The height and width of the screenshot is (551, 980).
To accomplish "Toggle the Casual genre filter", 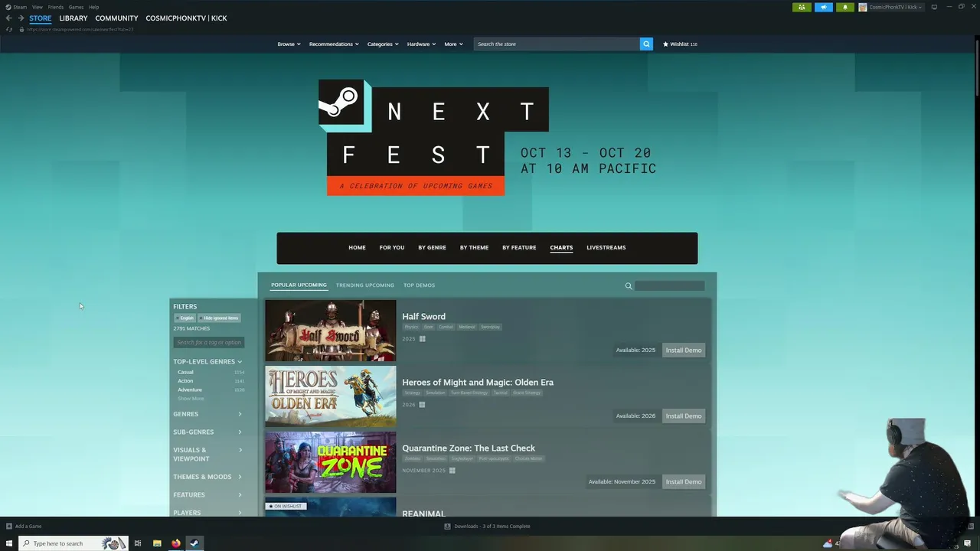I will coord(185,372).
